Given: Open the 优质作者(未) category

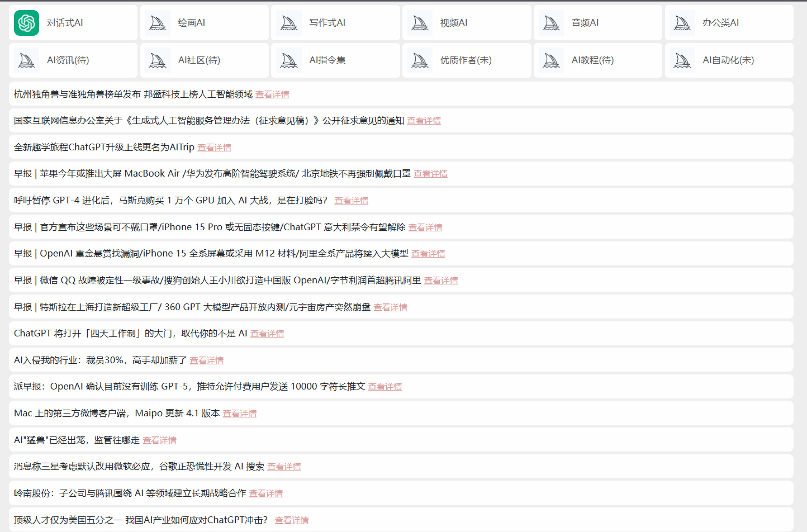Looking at the screenshot, I should [x=466, y=60].
